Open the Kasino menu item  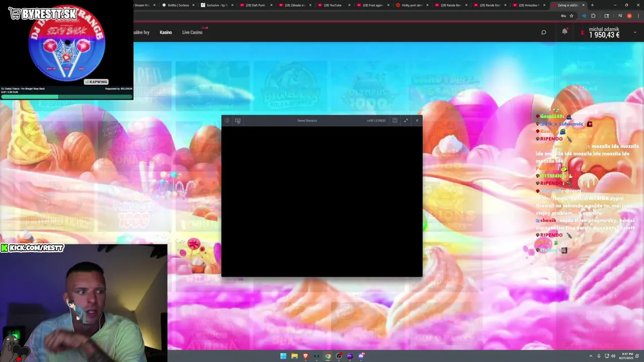click(x=166, y=32)
